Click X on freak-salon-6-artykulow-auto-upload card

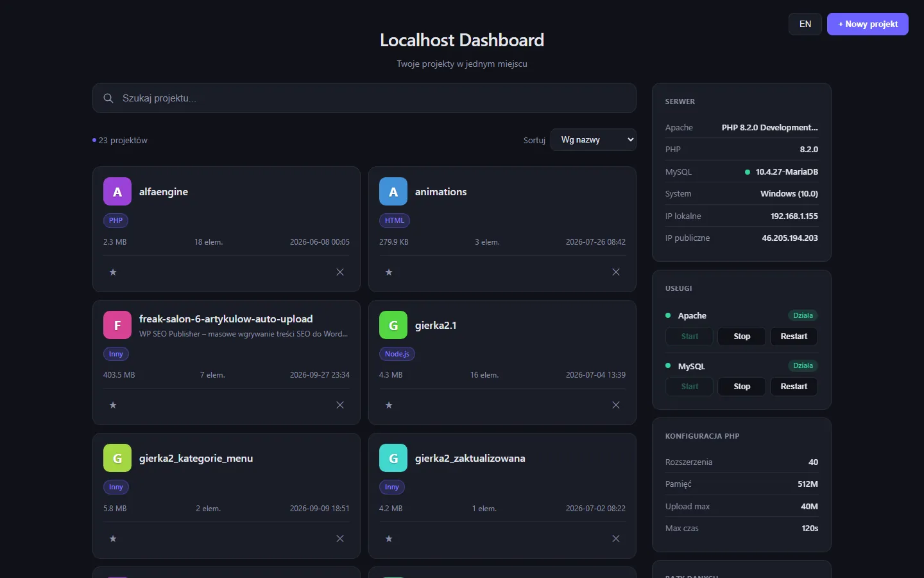[x=340, y=405]
